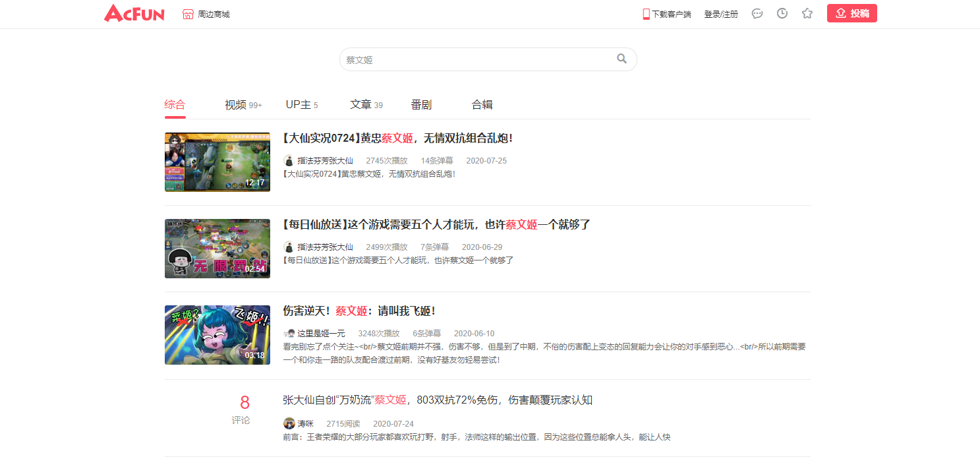Click author name 涛咪
Image resolution: width=980 pixels, height=457 pixels.
305,424
